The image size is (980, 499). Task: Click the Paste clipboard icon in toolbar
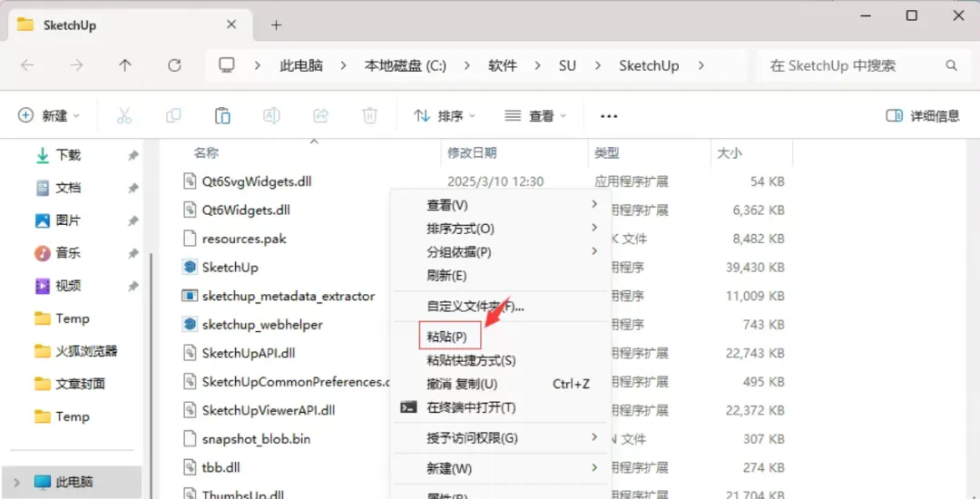pos(222,115)
